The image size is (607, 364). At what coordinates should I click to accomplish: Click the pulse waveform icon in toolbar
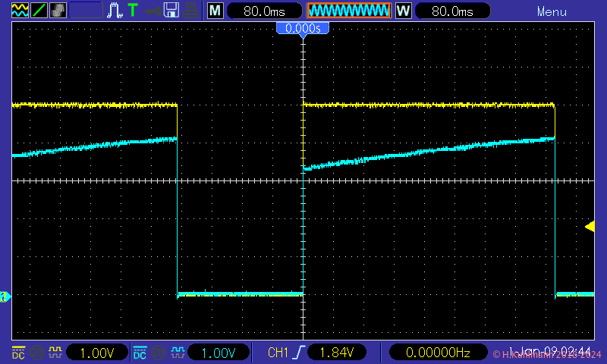[x=115, y=11]
